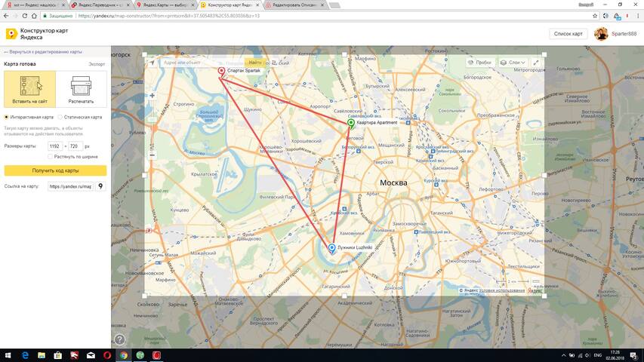Click the address bar URL
This screenshot has height=362, width=644.
click(x=169, y=16)
